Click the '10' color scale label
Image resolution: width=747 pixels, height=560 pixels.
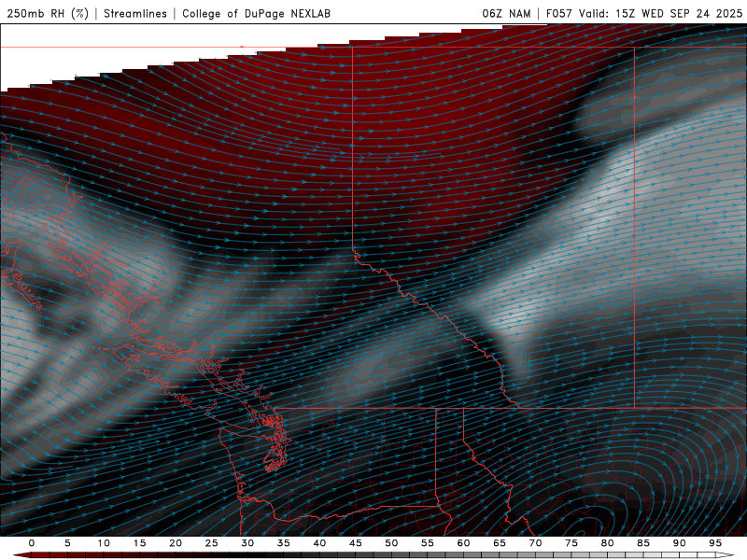tap(104, 543)
